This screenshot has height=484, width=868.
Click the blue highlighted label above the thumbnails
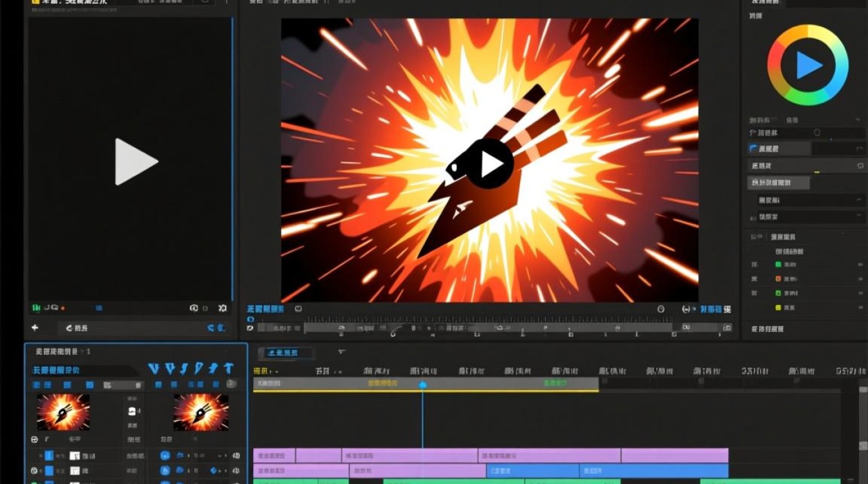(57, 370)
